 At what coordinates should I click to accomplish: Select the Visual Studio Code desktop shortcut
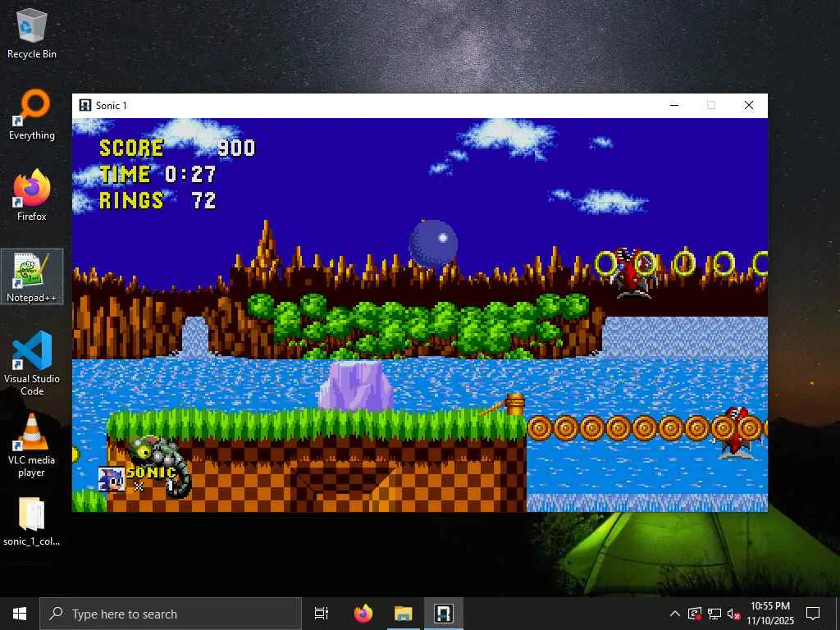tap(32, 363)
